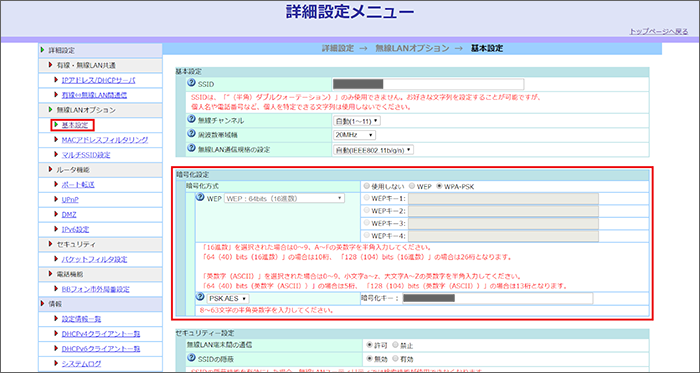Open DHCPv4クライアント一覧 link
Viewport: 700px width, 373px height.
(x=101, y=334)
